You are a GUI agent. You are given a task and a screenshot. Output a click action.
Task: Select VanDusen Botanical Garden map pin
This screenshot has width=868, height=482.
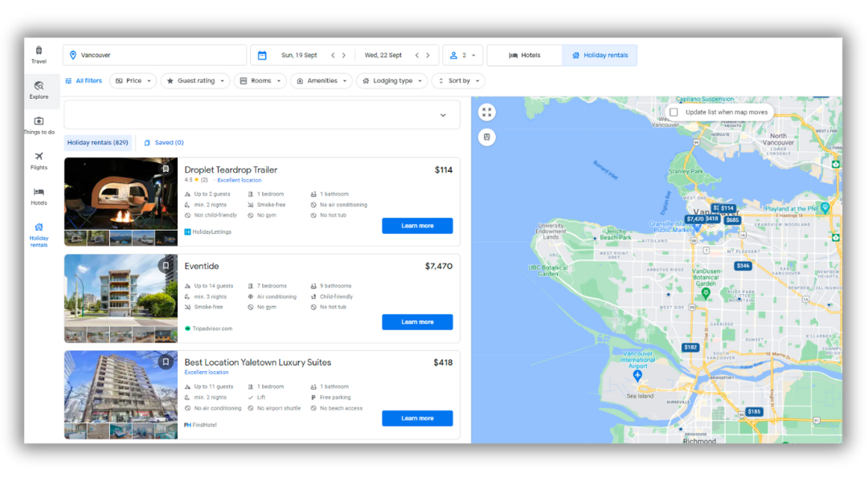click(706, 293)
